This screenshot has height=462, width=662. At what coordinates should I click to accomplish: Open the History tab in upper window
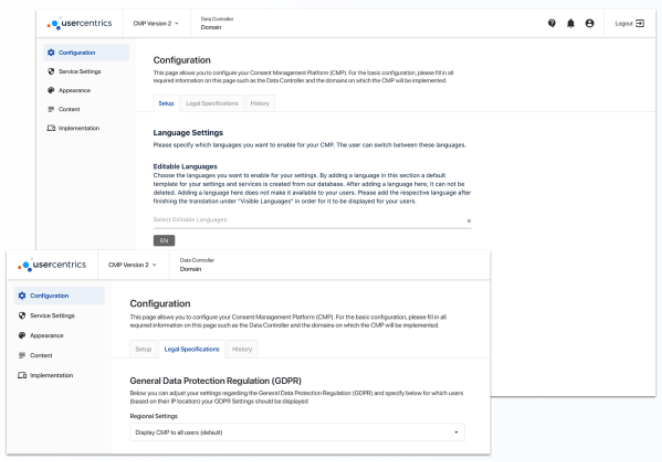tap(260, 103)
